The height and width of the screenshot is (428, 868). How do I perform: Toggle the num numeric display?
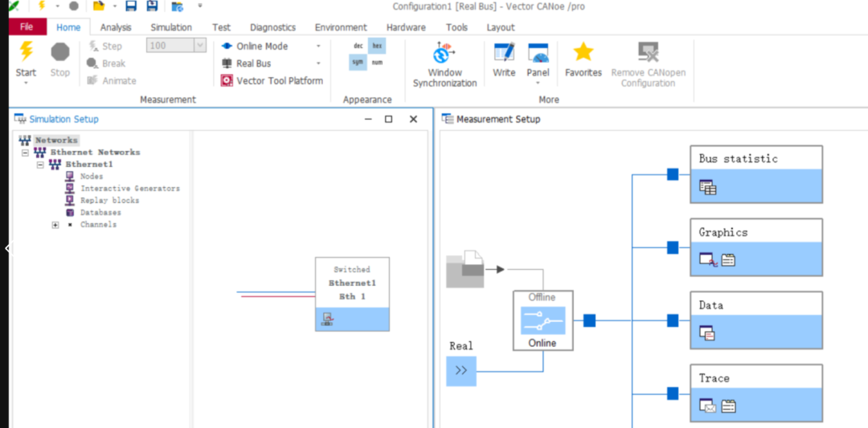point(377,63)
